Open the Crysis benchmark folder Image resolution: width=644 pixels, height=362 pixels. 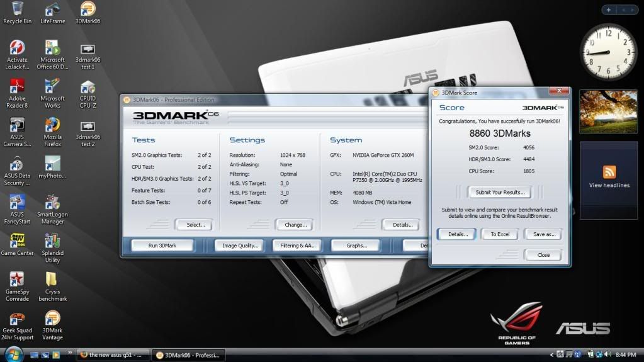click(x=53, y=286)
